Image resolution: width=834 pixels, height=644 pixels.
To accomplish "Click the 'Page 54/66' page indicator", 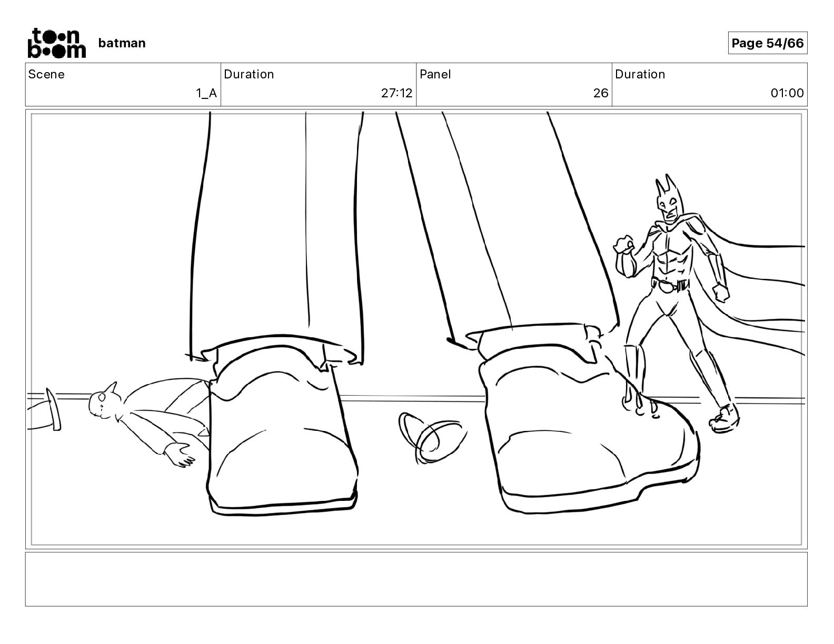I will click(768, 43).
